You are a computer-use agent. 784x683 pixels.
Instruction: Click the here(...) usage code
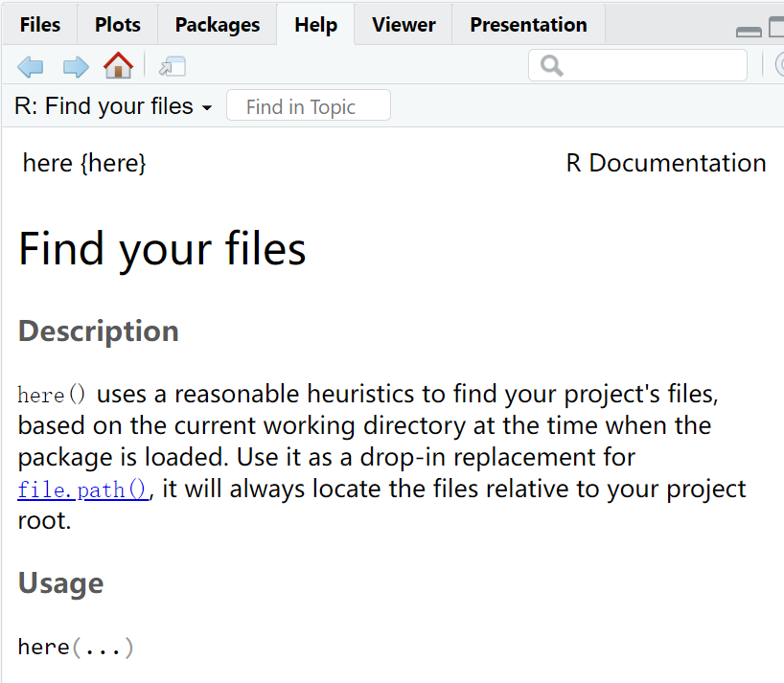coord(76,648)
